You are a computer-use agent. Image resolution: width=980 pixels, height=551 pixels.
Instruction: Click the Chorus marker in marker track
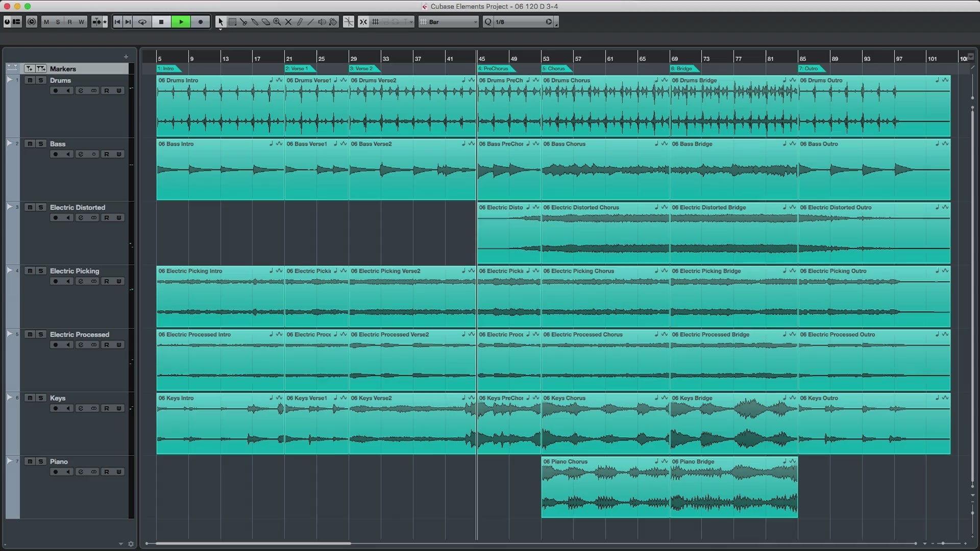(555, 68)
